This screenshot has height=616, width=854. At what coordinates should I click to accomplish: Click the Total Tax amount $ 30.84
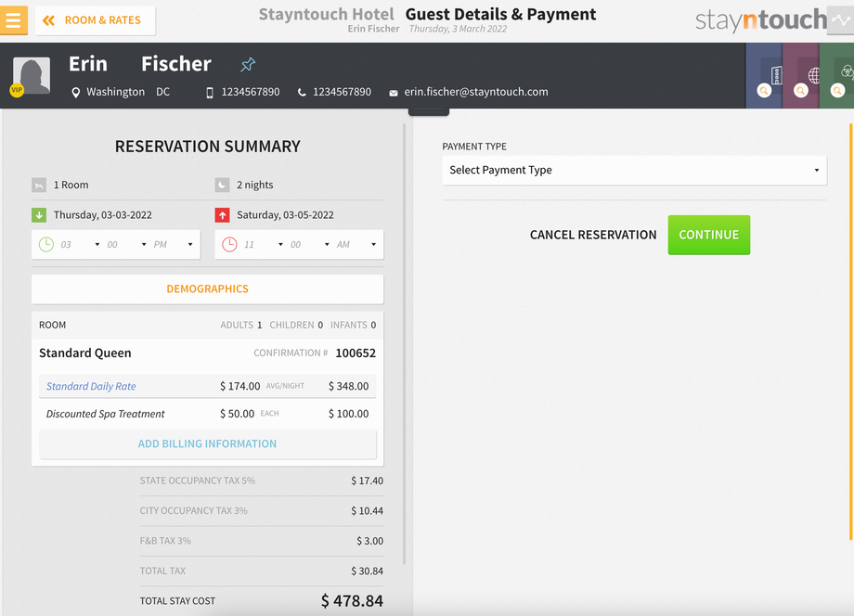367,571
